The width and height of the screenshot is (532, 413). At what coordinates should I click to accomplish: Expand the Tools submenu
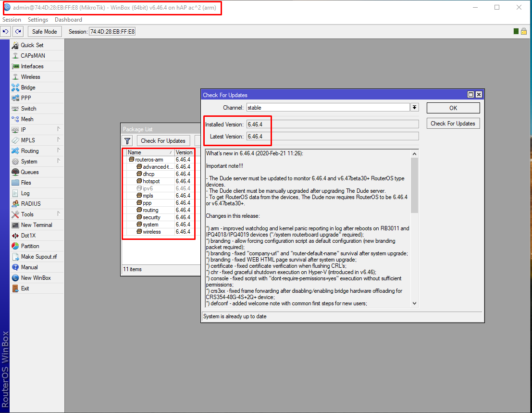[37, 214]
